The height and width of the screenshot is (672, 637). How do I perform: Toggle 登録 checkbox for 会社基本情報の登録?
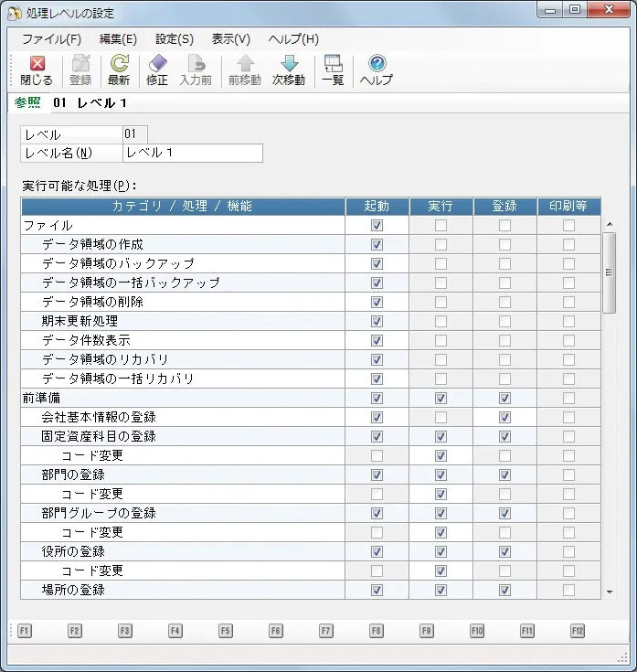point(504,418)
